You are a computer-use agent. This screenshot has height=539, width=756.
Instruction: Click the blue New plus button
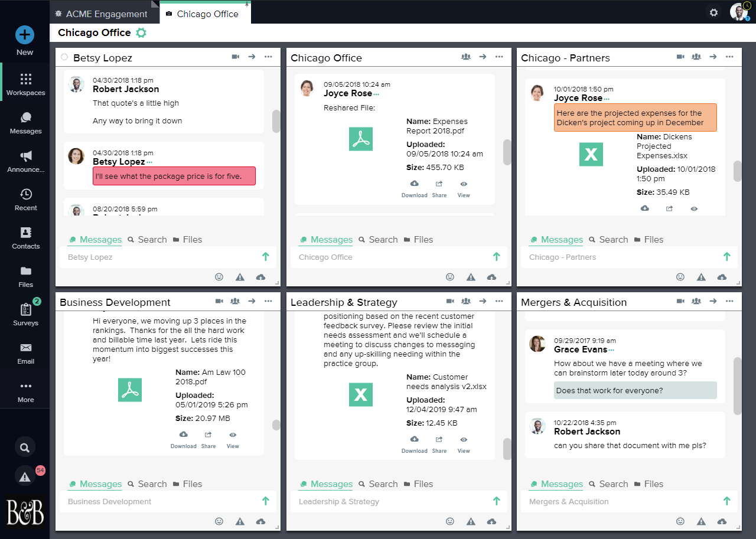pos(25,35)
